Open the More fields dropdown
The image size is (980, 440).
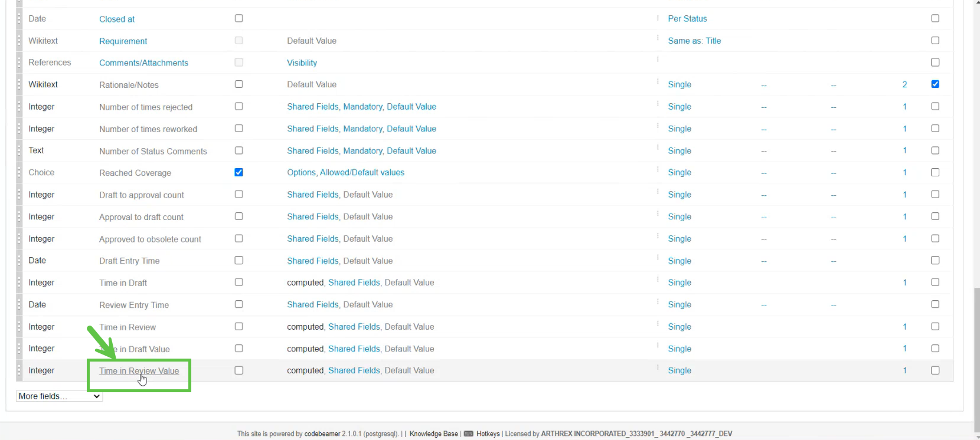(59, 396)
